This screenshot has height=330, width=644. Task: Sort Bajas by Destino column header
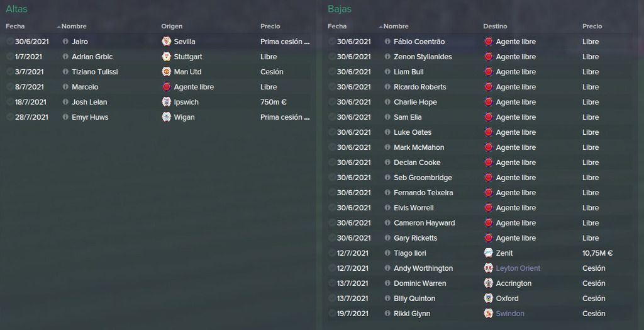[495, 26]
